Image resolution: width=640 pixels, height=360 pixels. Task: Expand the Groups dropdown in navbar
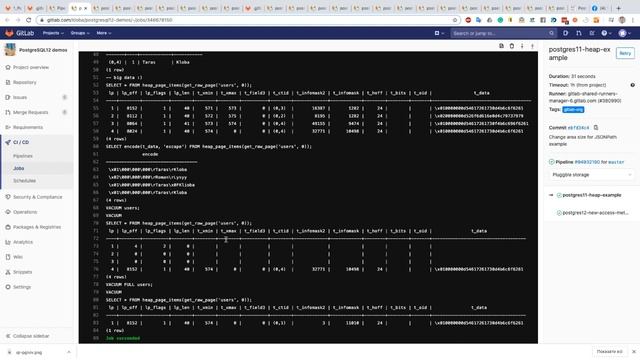click(x=80, y=33)
